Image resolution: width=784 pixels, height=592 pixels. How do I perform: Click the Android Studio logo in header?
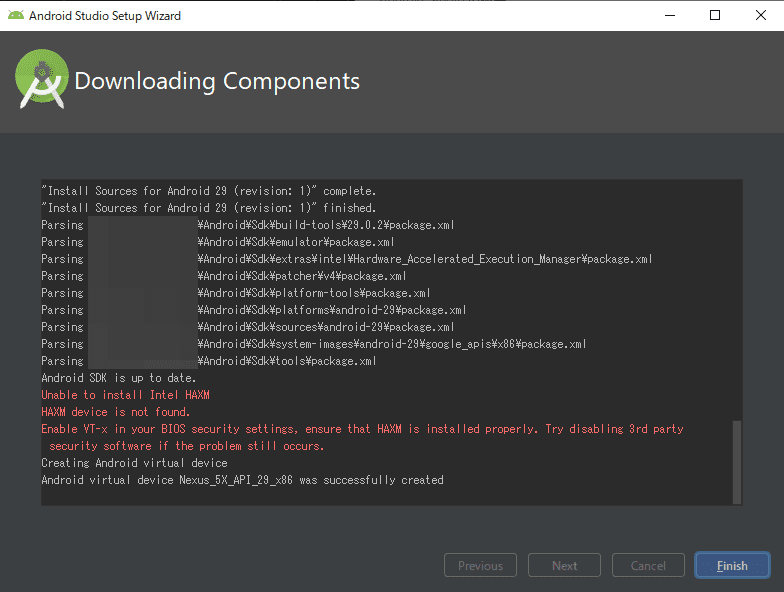(42, 78)
